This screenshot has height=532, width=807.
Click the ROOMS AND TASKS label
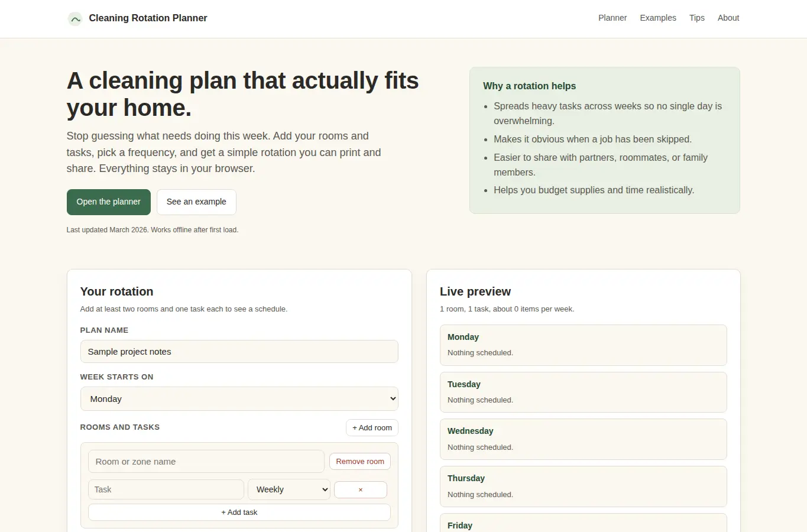pos(120,427)
